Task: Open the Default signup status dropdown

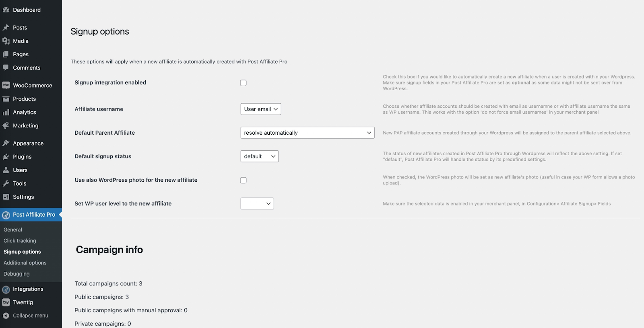Action: (259, 156)
